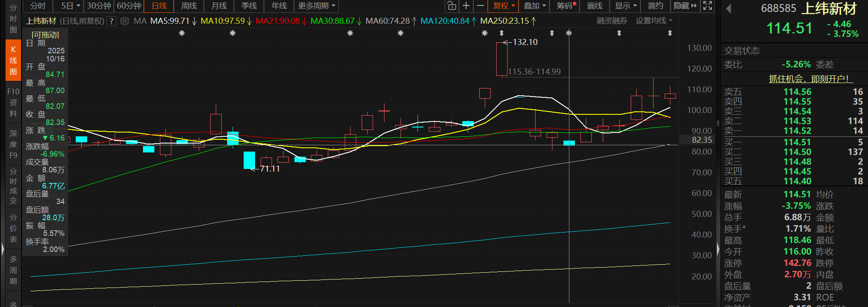Open 分价表 sidebar section
Viewport: 868px width, 307px height.
pyautogui.click(x=13, y=228)
